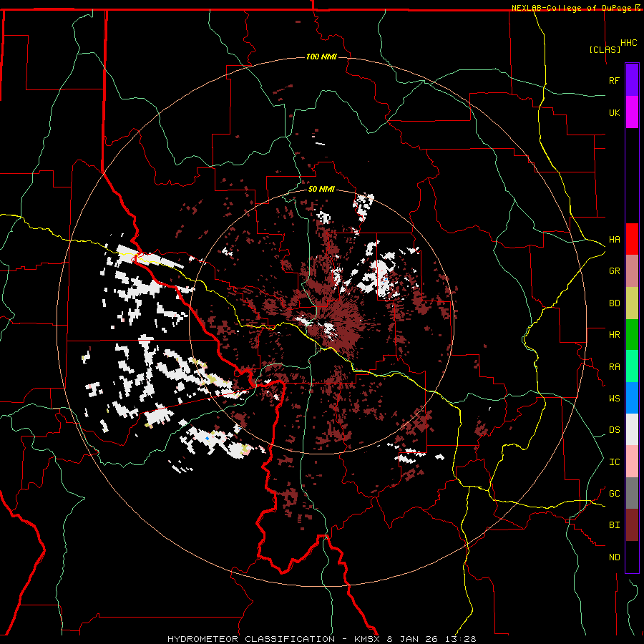Select the BD yellow legend block

point(632,303)
